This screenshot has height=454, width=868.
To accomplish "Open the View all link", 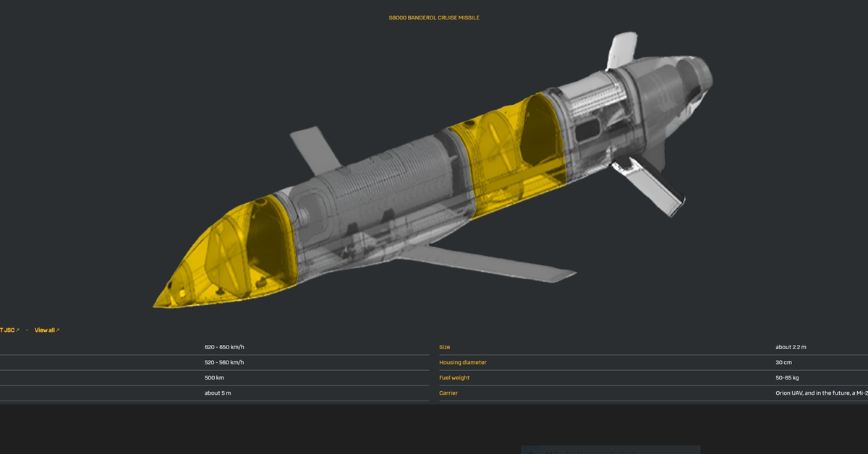I will pyautogui.click(x=46, y=330).
